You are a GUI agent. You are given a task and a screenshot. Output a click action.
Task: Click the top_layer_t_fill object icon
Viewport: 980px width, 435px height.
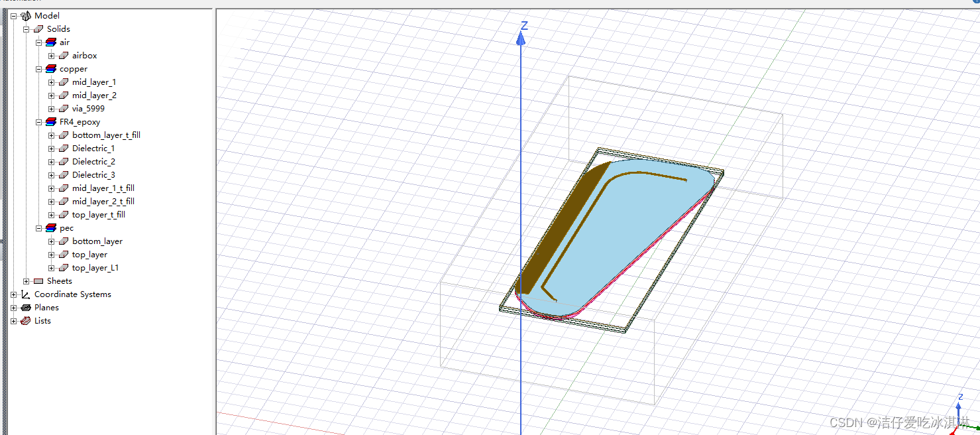64,215
